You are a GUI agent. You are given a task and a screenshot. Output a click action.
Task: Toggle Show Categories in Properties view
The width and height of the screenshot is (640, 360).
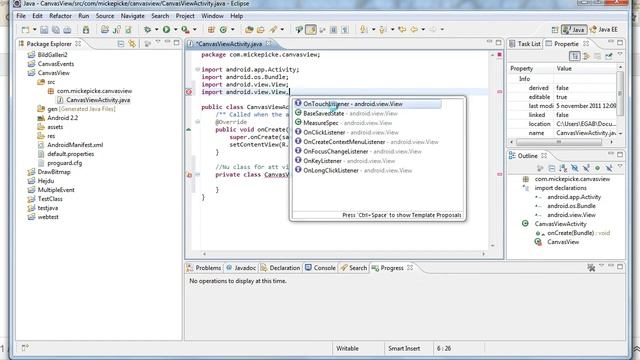point(575,56)
